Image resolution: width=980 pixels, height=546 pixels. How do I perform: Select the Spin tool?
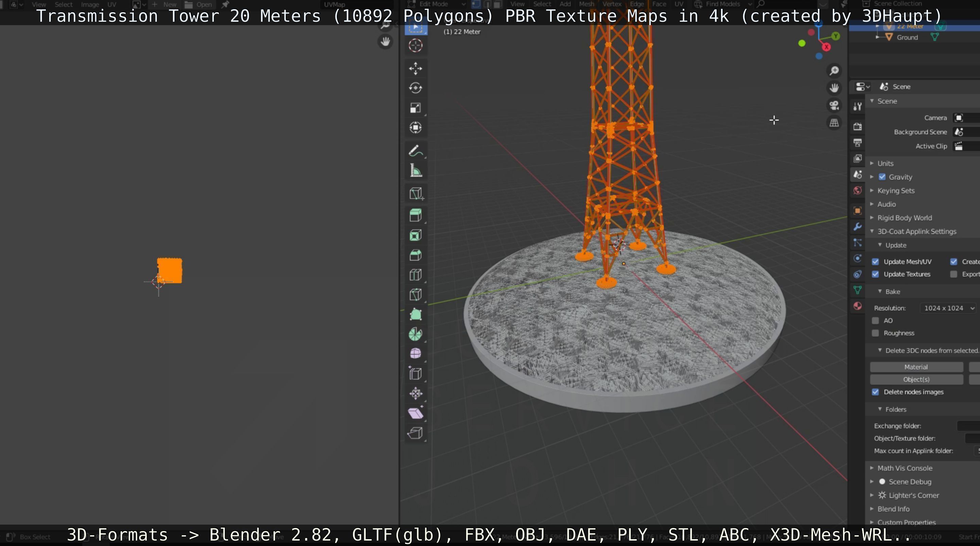pyautogui.click(x=416, y=334)
